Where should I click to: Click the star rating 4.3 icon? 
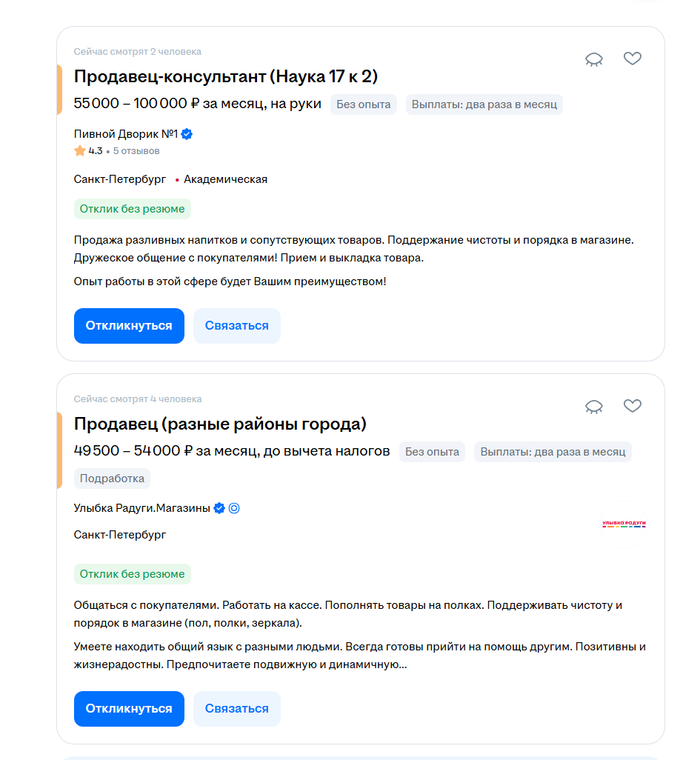click(x=80, y=151)
